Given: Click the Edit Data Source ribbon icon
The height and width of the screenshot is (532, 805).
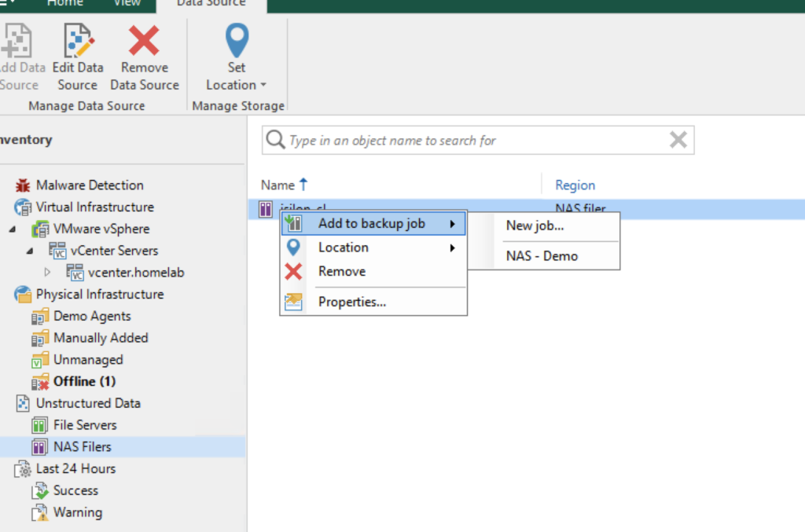Looking at the screenshot, I should pyautogui.click(x=78, y=41).
